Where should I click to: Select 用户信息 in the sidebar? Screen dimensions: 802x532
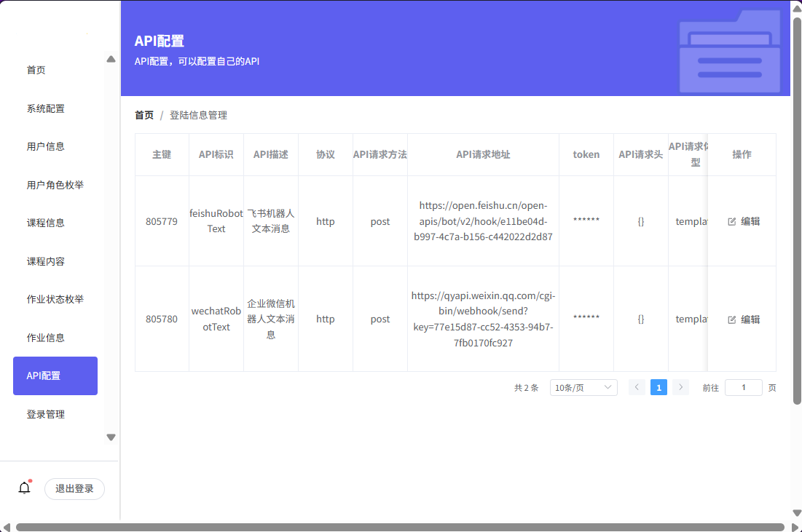pyautogui.click(x=45, y=146)
